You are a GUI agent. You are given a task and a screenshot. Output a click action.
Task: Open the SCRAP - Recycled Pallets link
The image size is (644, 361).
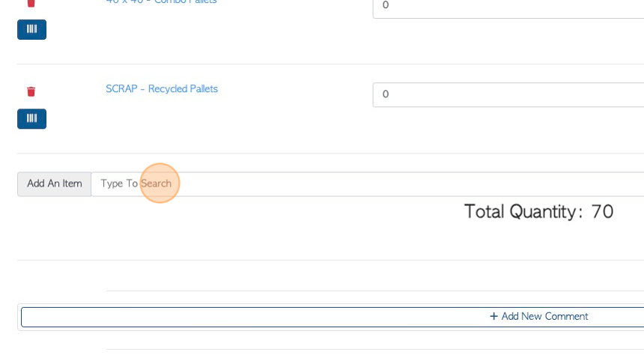(162, 88)
